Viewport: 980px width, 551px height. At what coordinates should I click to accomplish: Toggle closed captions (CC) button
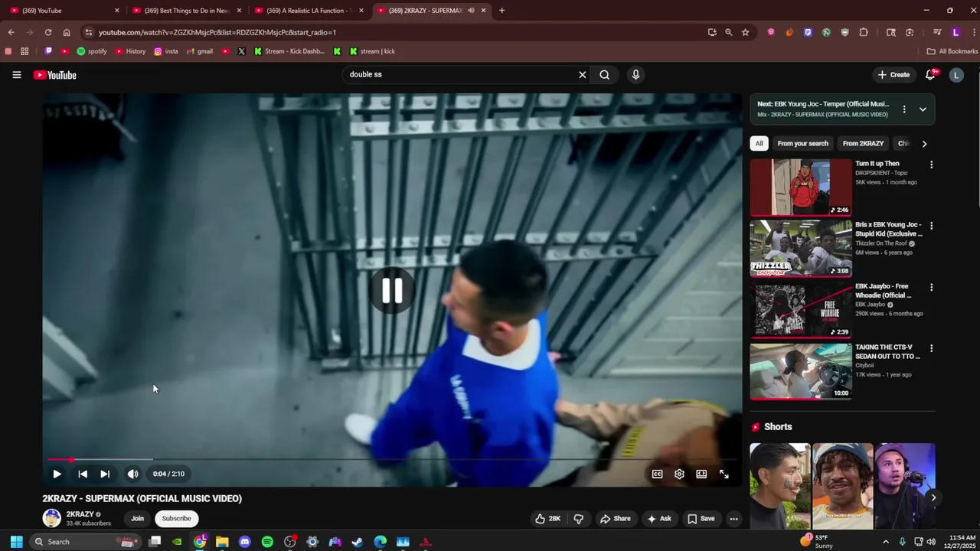coord(657,474)
